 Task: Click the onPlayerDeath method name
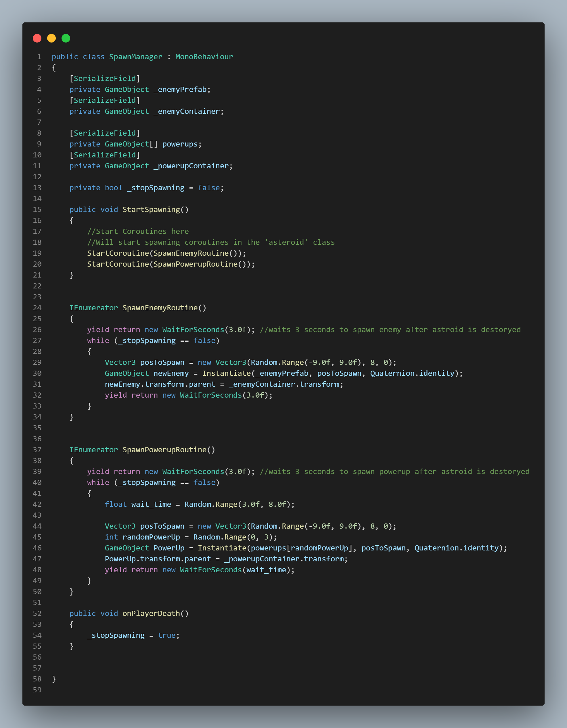(x=151, y=614)
